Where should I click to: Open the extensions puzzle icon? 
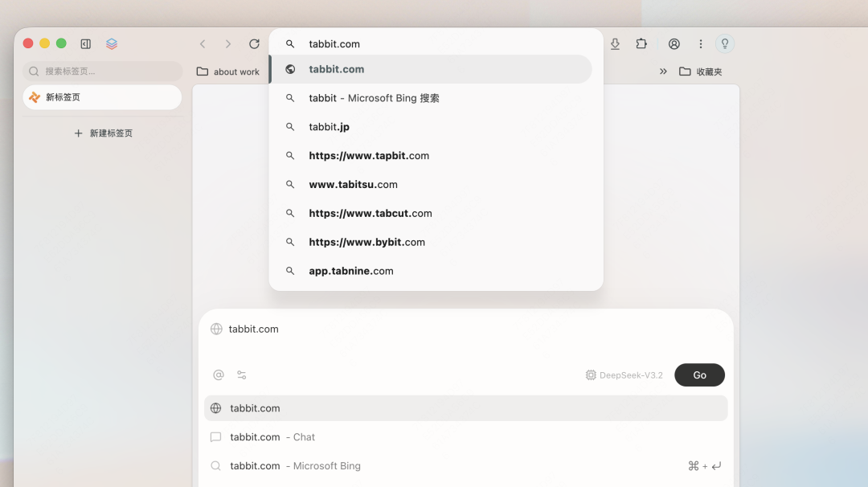tap(641, 43)
